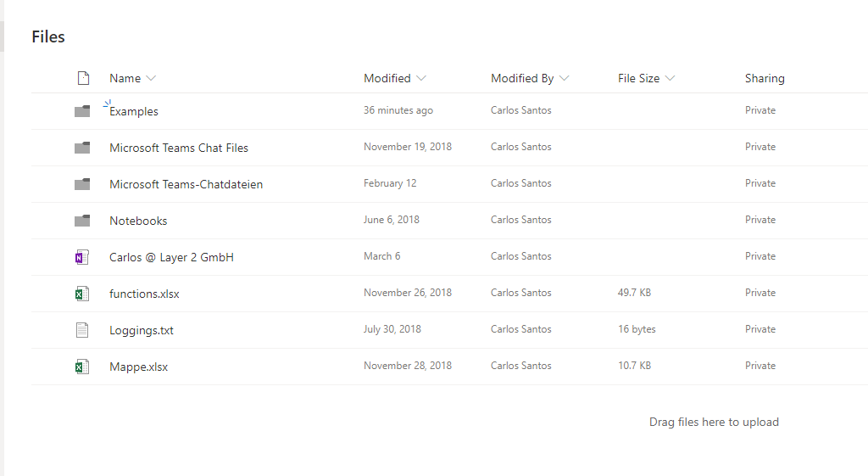The image size is (868, 476).
Task: Click the Microsoft Teams Chat Files folder icon
Action: tap(82, 148)
